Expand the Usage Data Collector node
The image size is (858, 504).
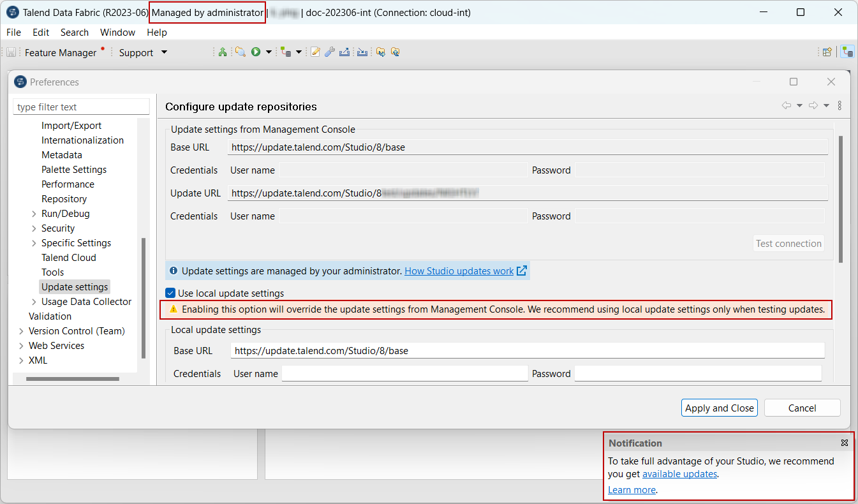point(34,302)
